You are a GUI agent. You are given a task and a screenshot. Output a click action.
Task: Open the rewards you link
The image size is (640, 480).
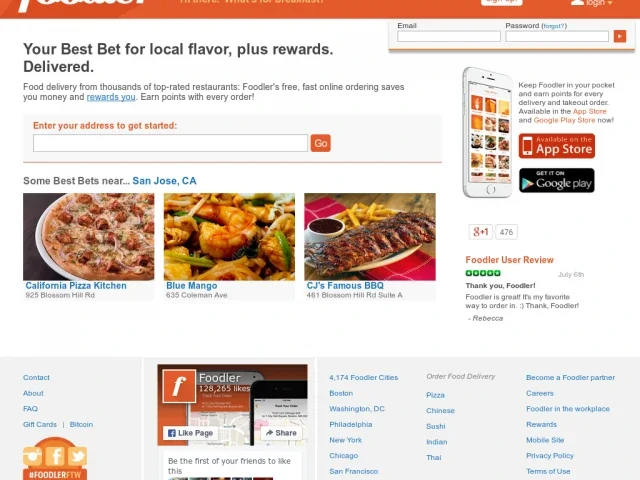111,97
